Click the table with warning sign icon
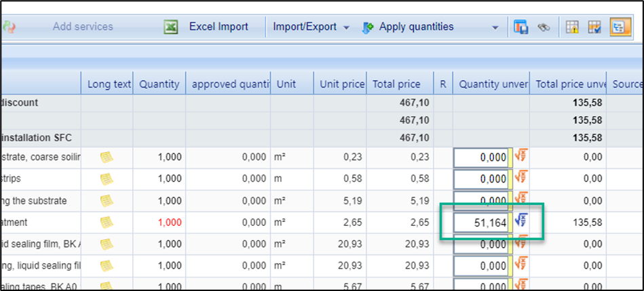Screen dimensions: 644x291 (x=572, y=27)
